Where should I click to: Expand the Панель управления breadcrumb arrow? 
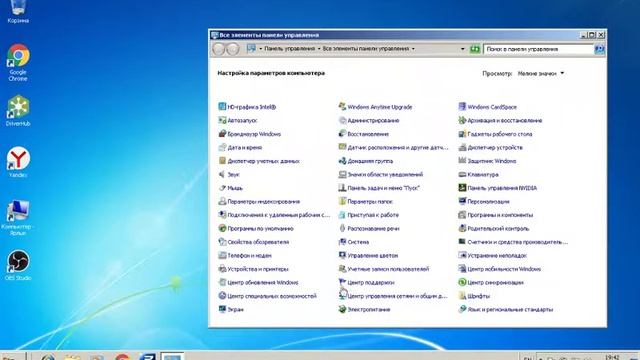point(319,49)
